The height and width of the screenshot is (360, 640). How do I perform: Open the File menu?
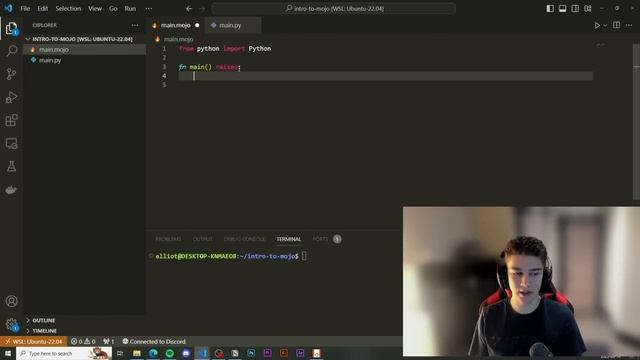click(x=25, y=9)
